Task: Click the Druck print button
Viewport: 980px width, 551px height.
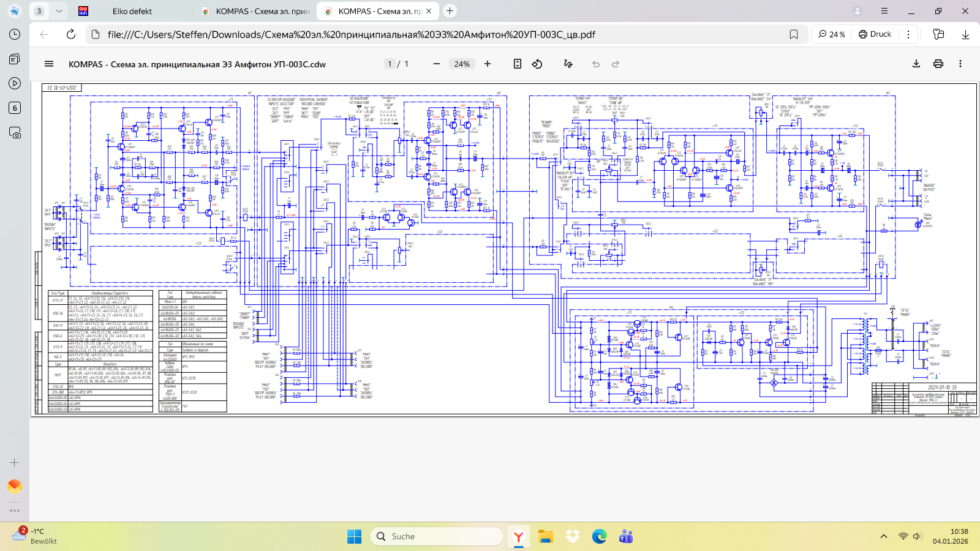Action: point(875,34)
